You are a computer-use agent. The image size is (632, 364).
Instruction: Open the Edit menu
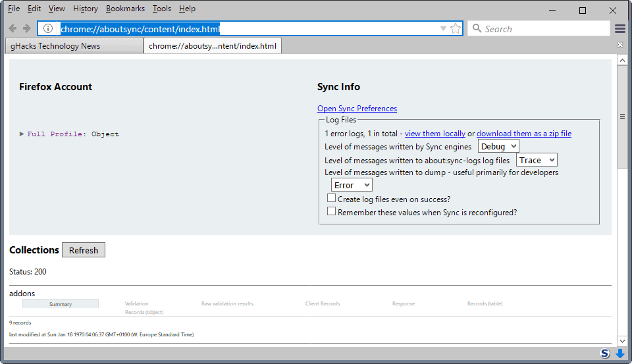click(34, 9)
